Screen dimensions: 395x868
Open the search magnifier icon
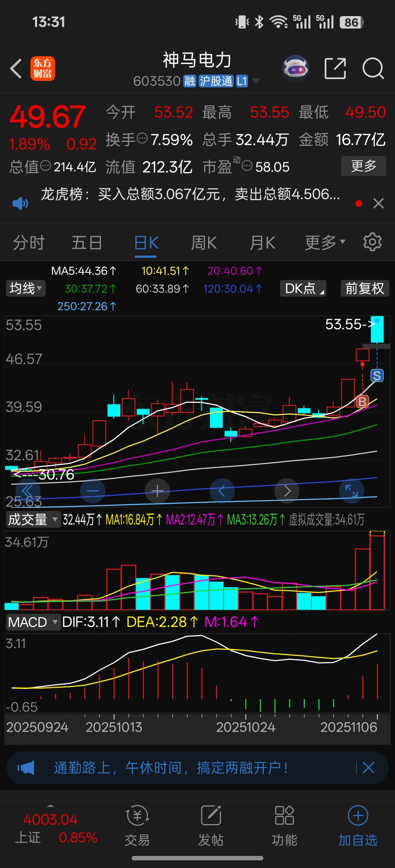[x=373, y=68]
